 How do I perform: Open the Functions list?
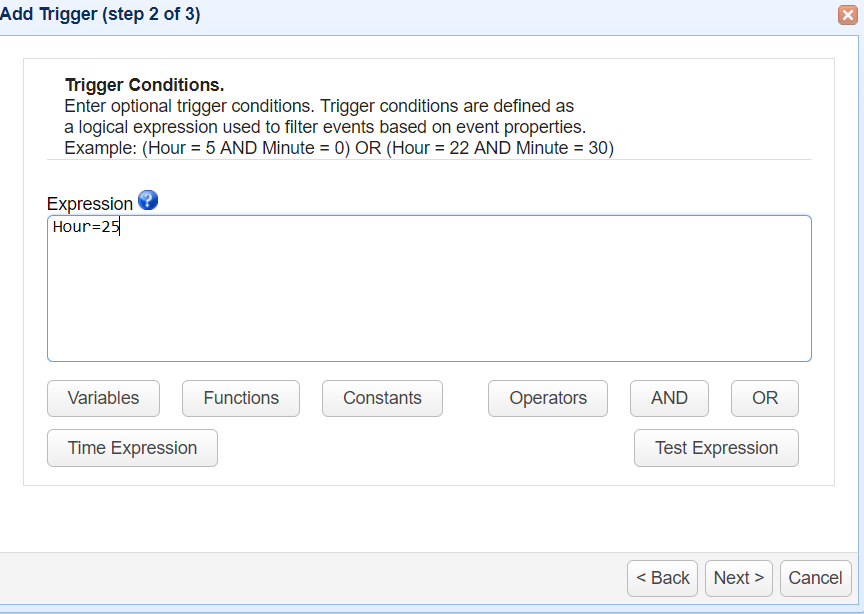pyautogui.click(x=241, y=398)
